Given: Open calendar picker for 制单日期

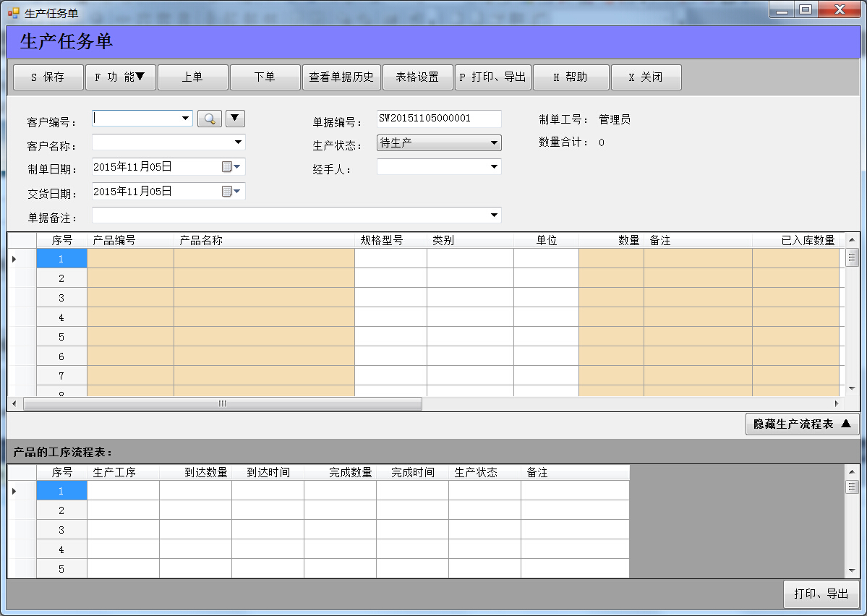Looking at the screenshot, I should [231, 167].
